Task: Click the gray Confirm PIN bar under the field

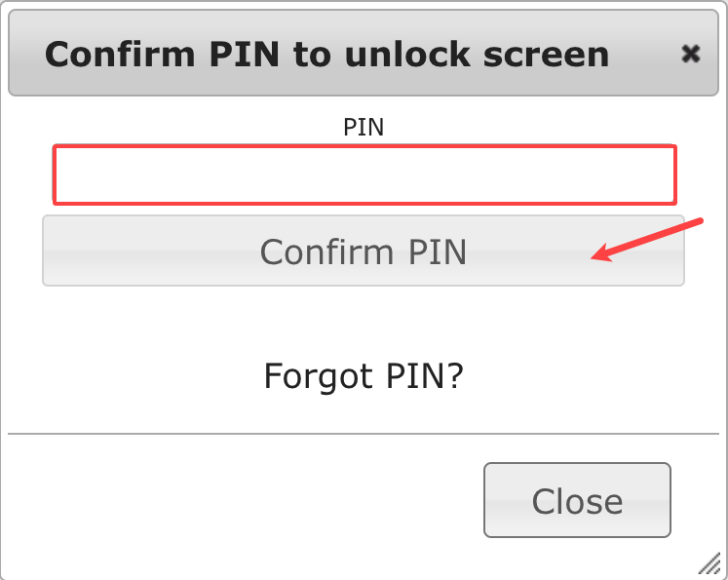Action: [x=364, y=251]
